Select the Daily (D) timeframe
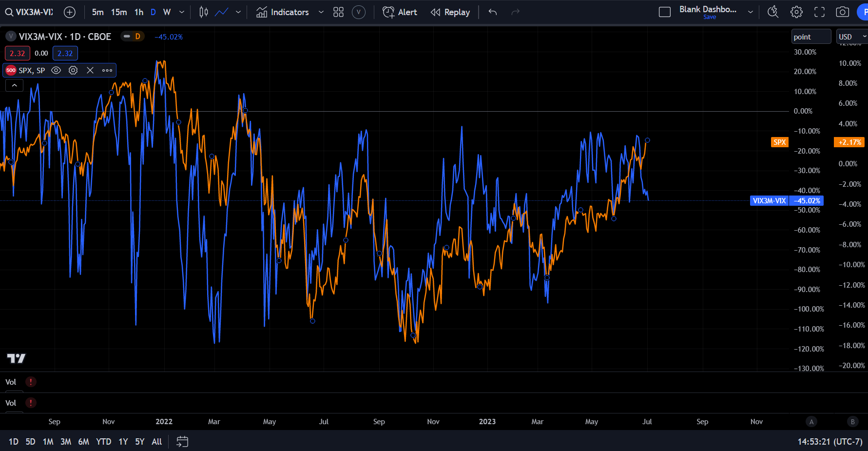Screen dimensions: 868x451 point(153,12)
